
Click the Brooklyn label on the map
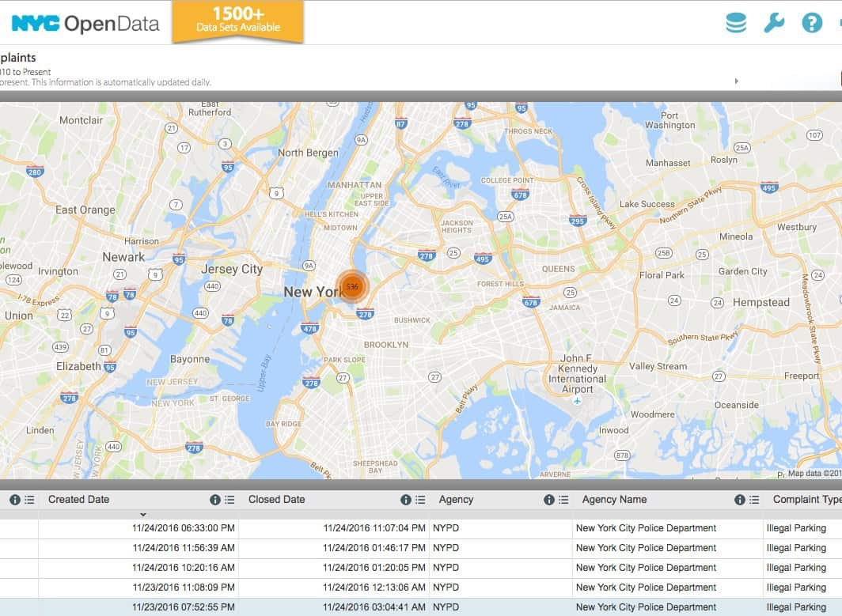tap(386, 345)
